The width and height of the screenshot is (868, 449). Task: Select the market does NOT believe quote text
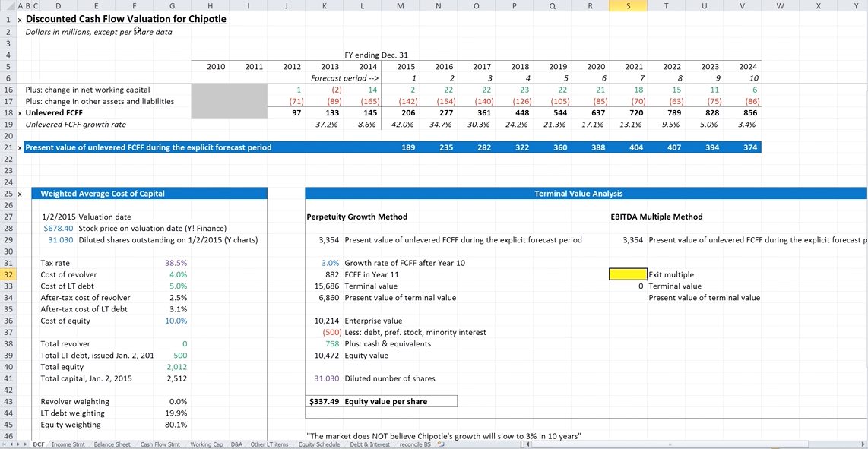pyautogui.click(x=444, y=436)
